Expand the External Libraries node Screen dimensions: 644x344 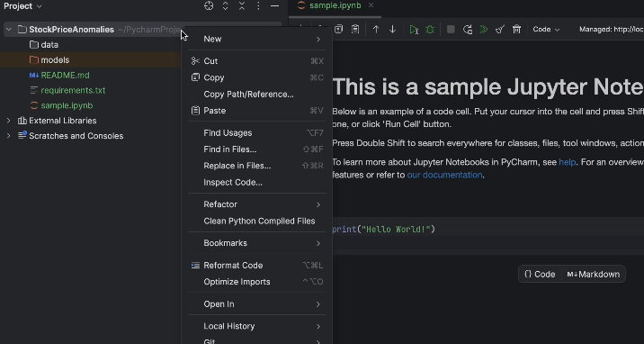9,121
